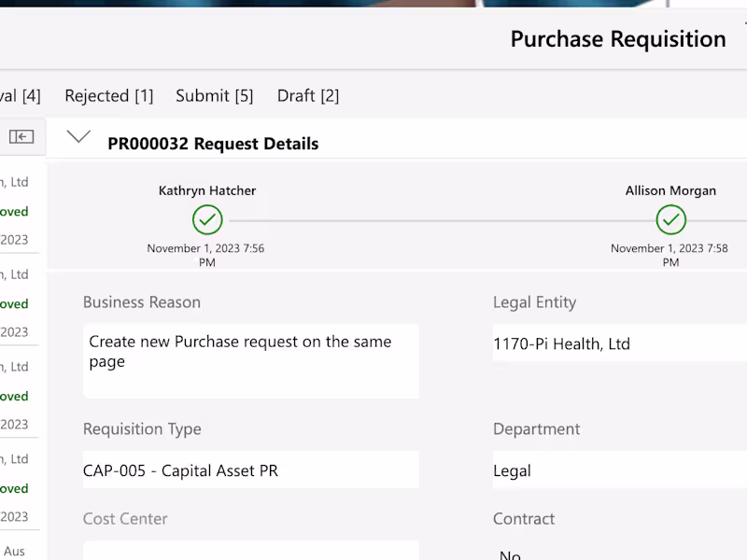Open the Requisition Type field
The height and width of the screenshot is (560, 747).
coord(250,470)
